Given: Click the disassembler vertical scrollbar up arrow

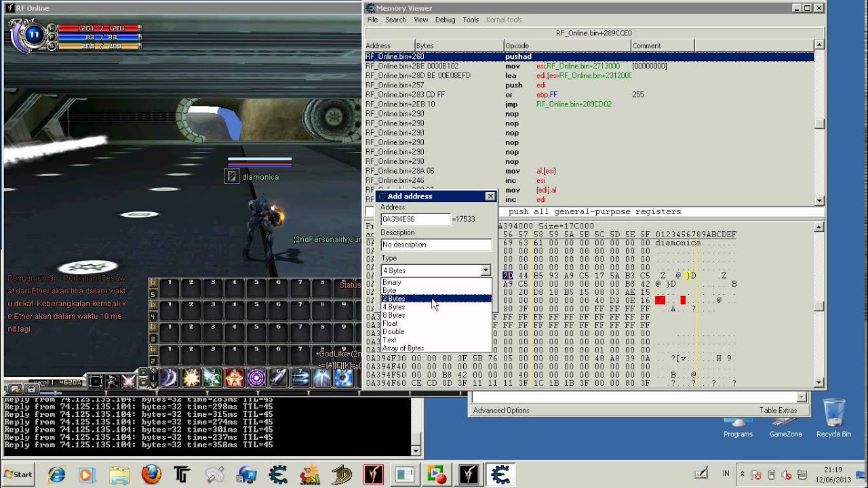Looking at the screenshot, I should click(819, 45).
